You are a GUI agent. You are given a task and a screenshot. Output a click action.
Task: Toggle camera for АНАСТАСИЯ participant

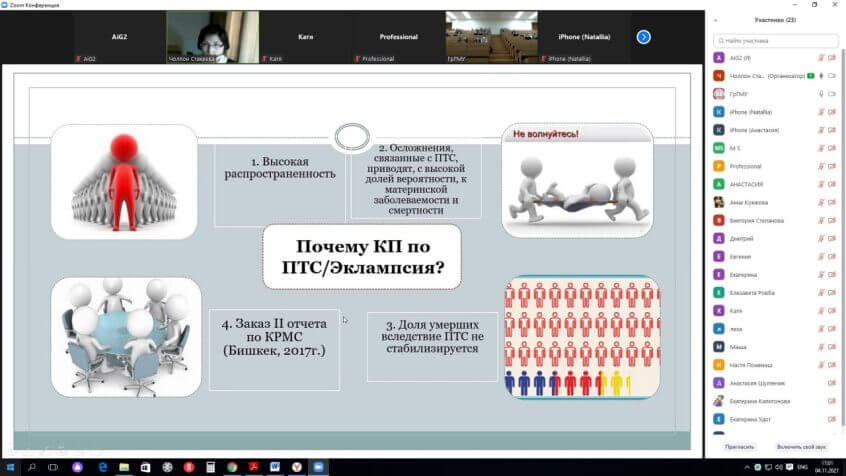click(832, 184)
